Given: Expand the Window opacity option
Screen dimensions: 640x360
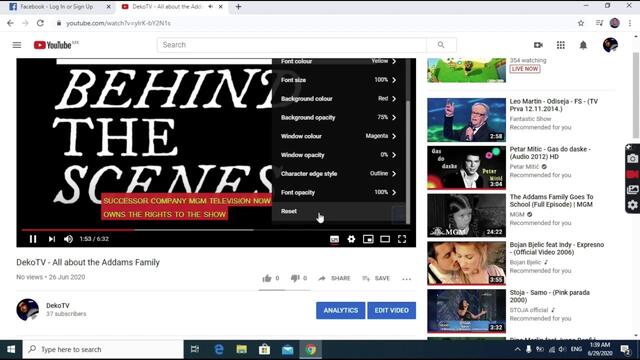Looking at the screenshot, I should click(x=339, y=155).
